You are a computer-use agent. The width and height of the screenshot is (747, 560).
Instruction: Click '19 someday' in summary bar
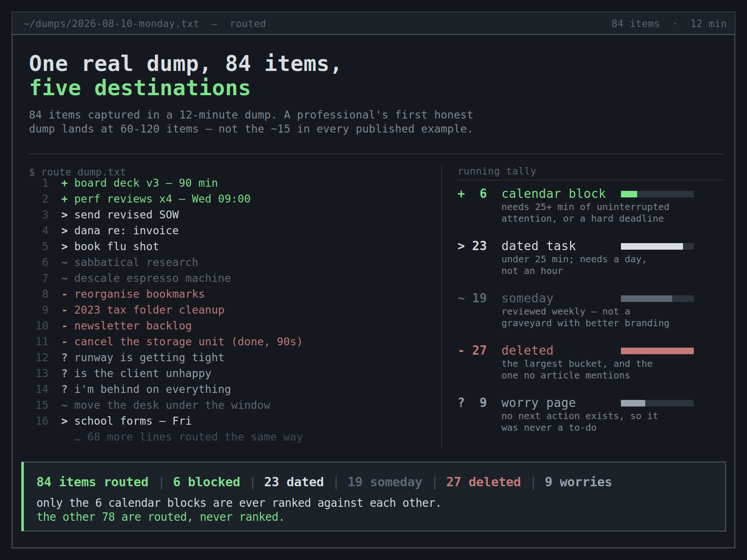(385, 482)
